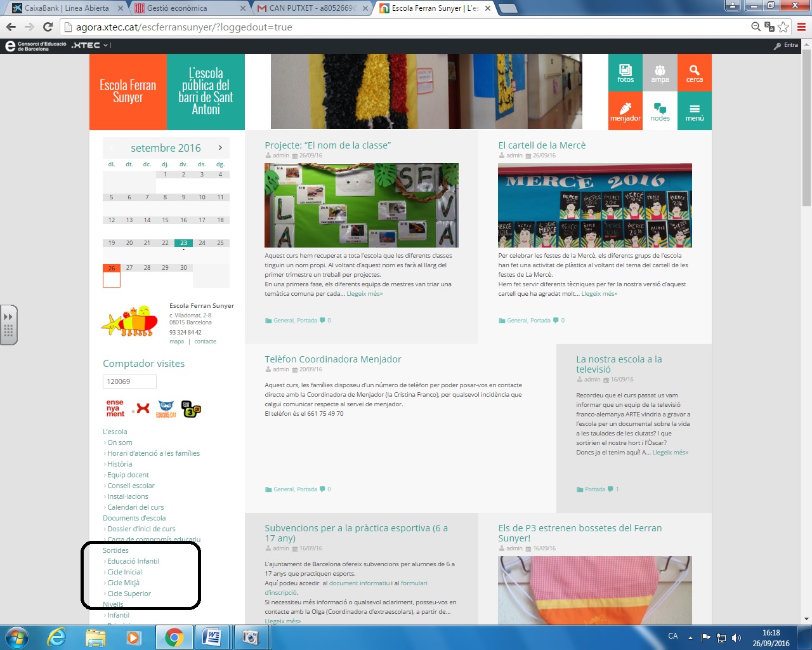Show hidden system tray icons
Image resolution: width=812 pixels, height=650 pixels.
690,637
